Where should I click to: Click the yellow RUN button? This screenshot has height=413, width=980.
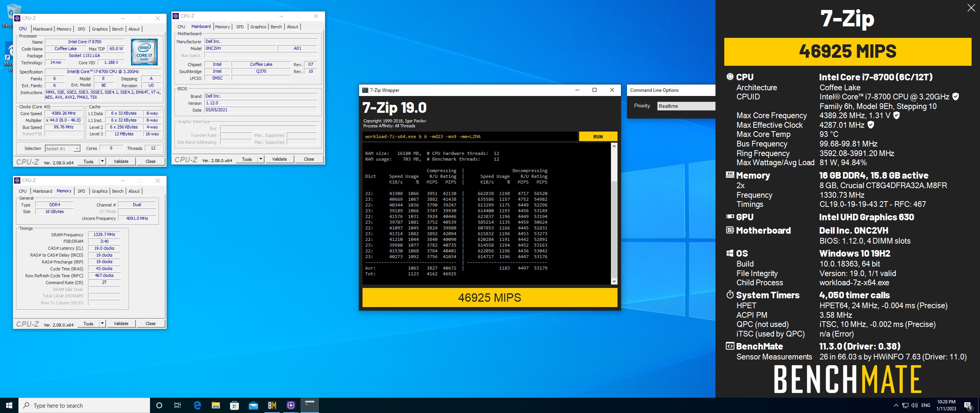click(598, 137)
